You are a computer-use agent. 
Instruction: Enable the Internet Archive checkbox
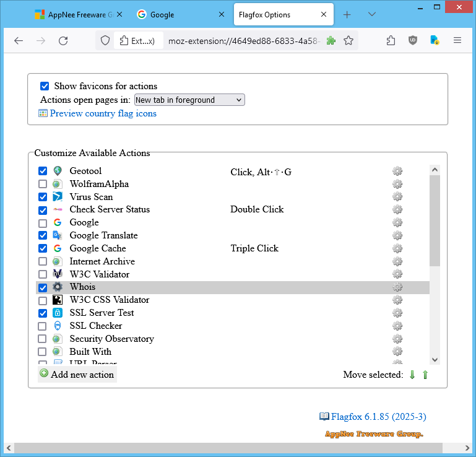tap(43, 261)
